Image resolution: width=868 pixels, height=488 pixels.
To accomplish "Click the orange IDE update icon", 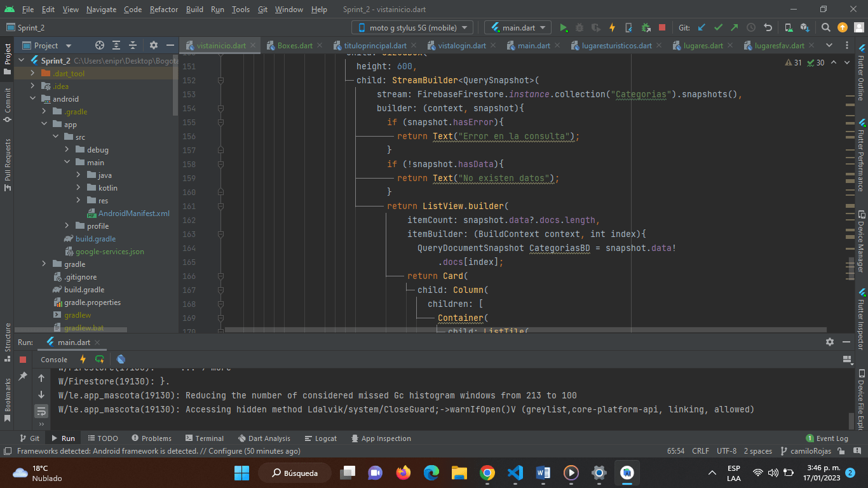I will coord(843,27).
